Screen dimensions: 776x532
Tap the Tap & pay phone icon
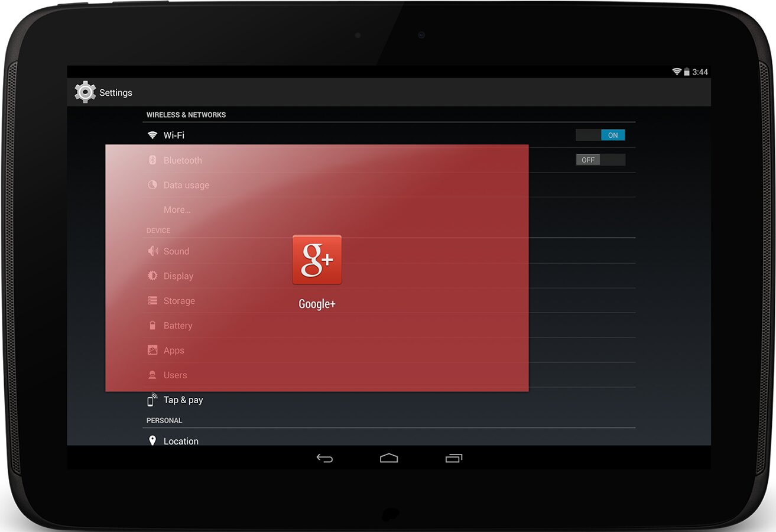coord(152,400)
